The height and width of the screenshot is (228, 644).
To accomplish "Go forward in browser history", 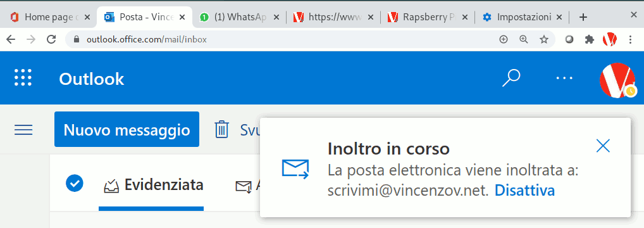I will (x=31, y=39).
